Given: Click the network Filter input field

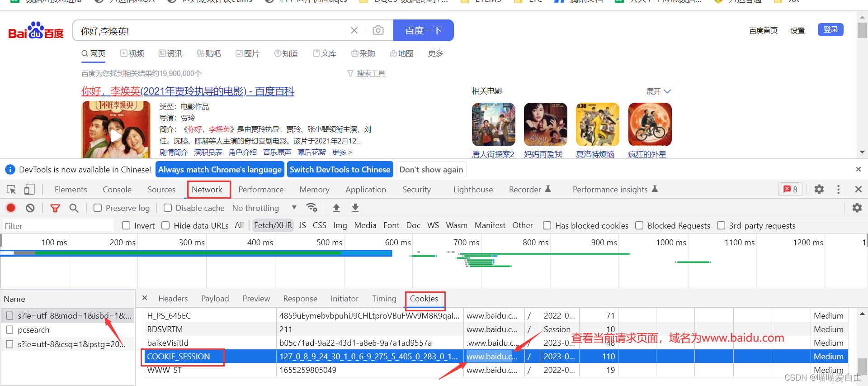Looking at the screenshot, I should point(58,225).
